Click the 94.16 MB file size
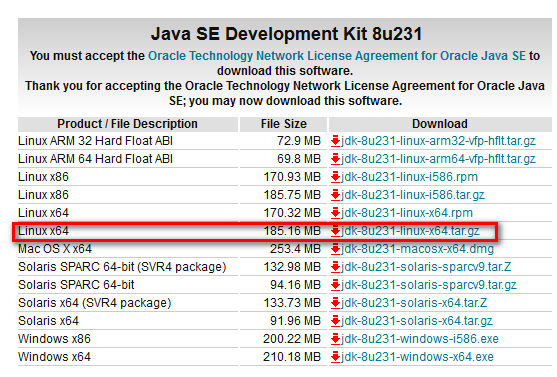557x377 pixels. point(296,285)
